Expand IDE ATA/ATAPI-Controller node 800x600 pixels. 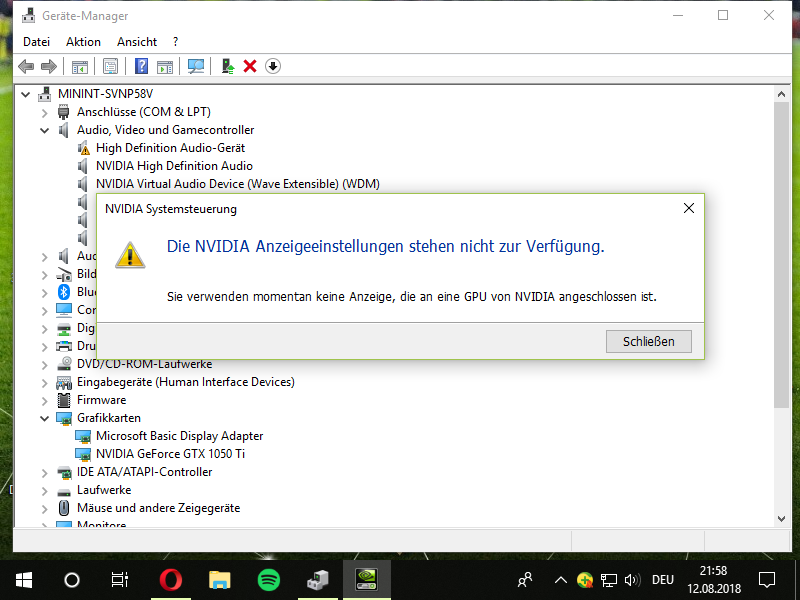[x=44, y=473]
